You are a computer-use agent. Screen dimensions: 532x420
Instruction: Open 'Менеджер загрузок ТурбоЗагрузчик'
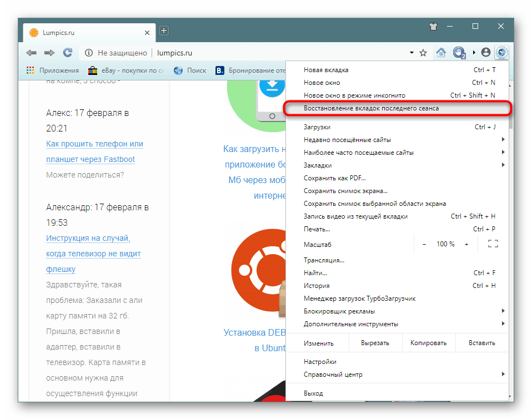tap(397, 298)
